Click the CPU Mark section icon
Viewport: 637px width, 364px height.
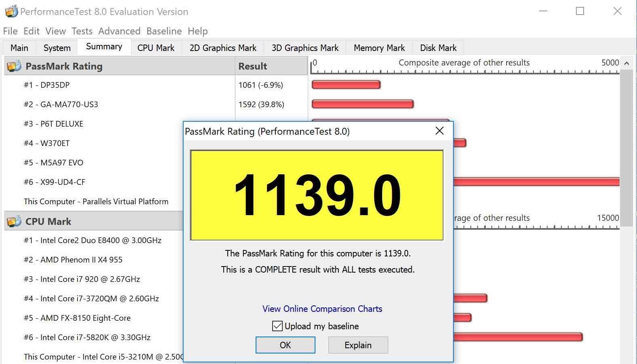click(x=14, y=221)
